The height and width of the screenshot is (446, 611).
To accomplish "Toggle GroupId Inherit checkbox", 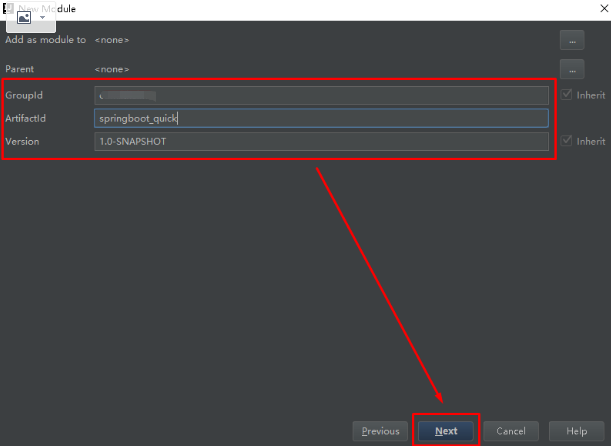I will point(566,95).
